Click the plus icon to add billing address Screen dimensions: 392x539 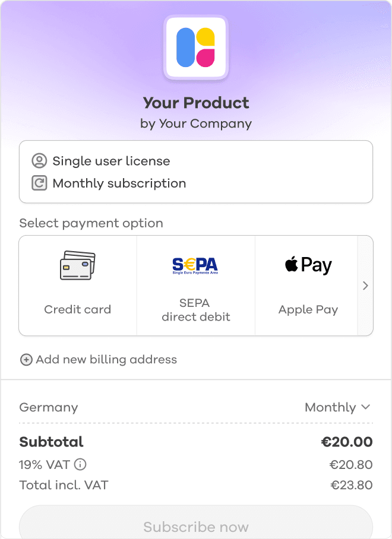[26, 360]
